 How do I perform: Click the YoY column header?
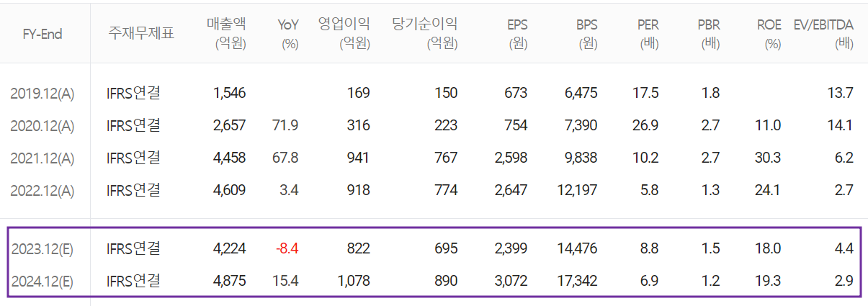click(288, 33)
